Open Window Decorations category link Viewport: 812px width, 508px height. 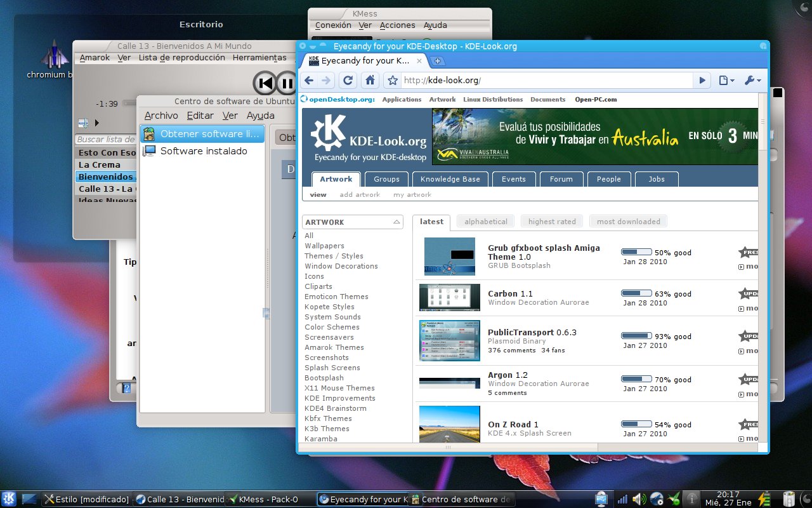[x=341, y=266]
